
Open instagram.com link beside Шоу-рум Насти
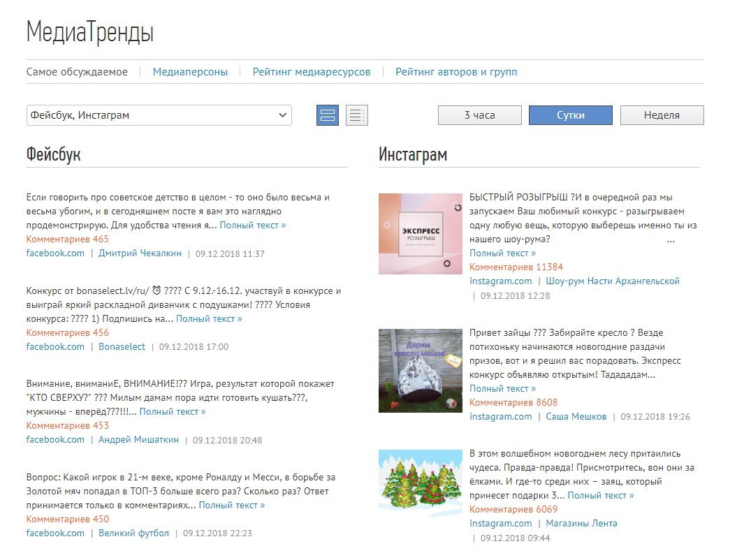click(501, 281)
